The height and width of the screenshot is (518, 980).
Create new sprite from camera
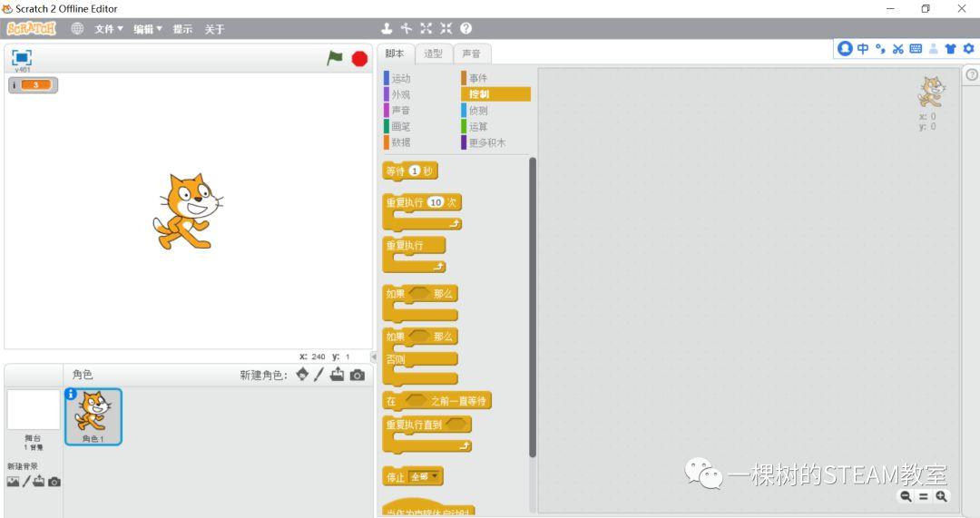click(357, 375)
